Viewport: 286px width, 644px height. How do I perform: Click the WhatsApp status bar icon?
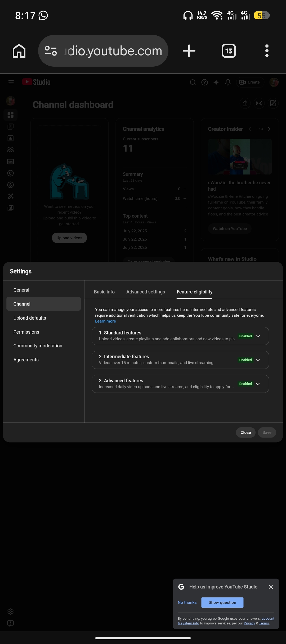point(43,15)
